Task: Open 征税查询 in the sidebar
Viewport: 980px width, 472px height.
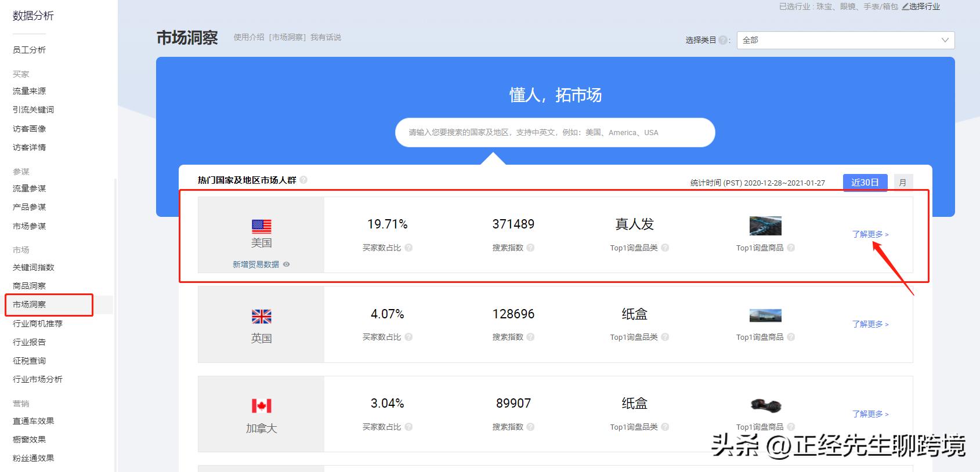Action: [29, 361]
